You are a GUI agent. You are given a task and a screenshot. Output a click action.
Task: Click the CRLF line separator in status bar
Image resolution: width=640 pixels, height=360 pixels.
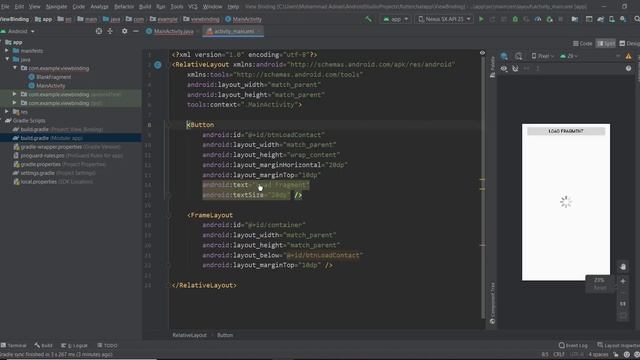pyautogui.click(x=559, y=354)
